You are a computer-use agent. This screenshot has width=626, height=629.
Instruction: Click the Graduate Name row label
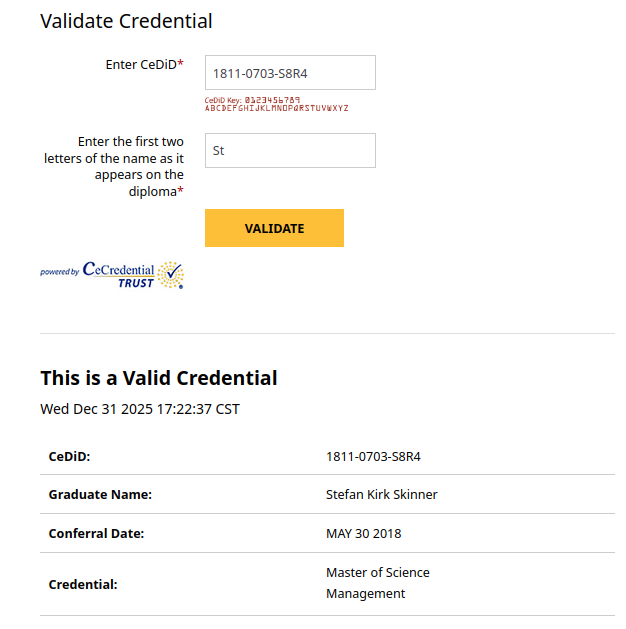(100, 494)
